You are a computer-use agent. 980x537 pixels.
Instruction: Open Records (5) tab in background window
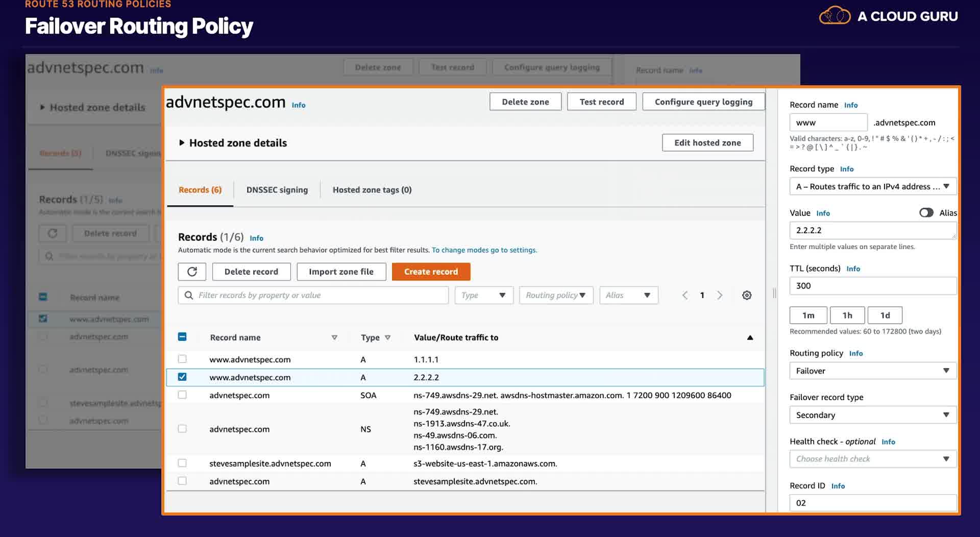pyautogui.click(x=60, y=153)
